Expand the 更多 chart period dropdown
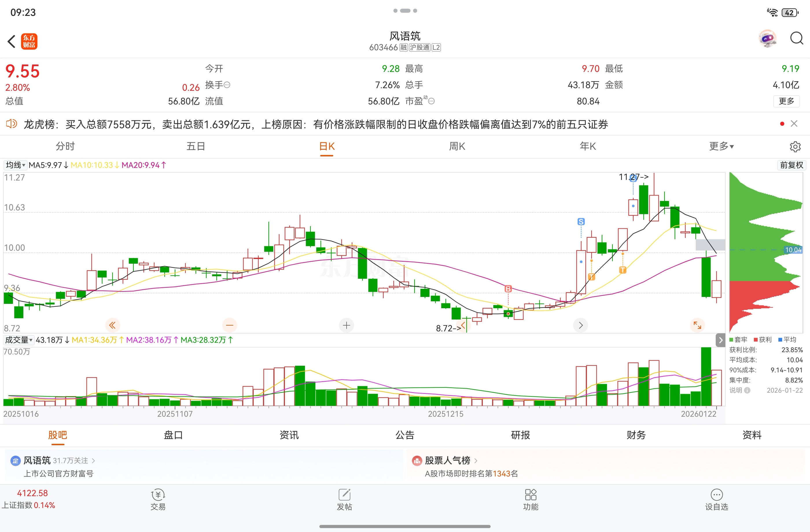The width and height of the screenshot is (810, 532). [721, 146]
